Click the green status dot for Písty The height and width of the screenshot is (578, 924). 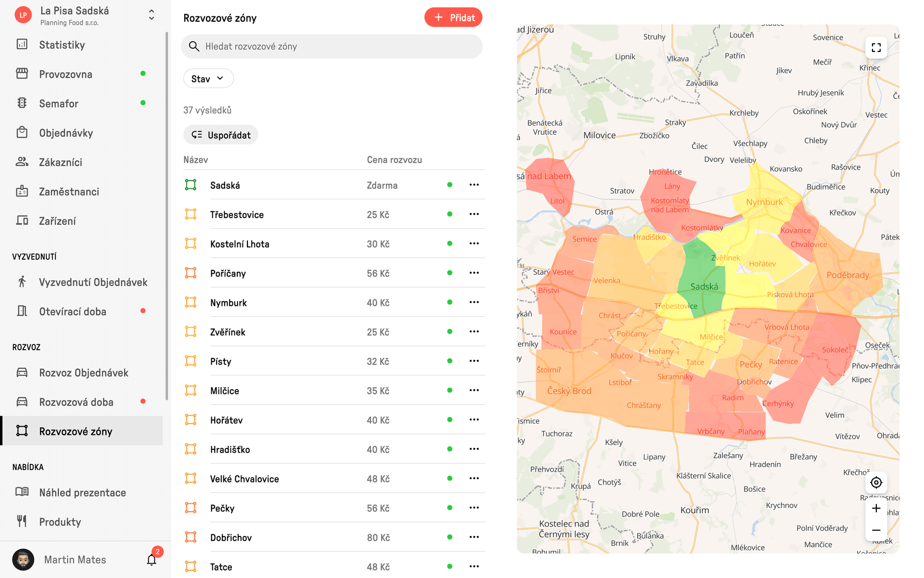click(449, 361)
